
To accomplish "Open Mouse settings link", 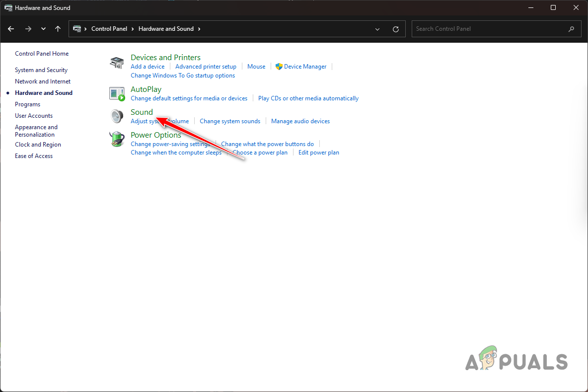I will tap(256, 67).
